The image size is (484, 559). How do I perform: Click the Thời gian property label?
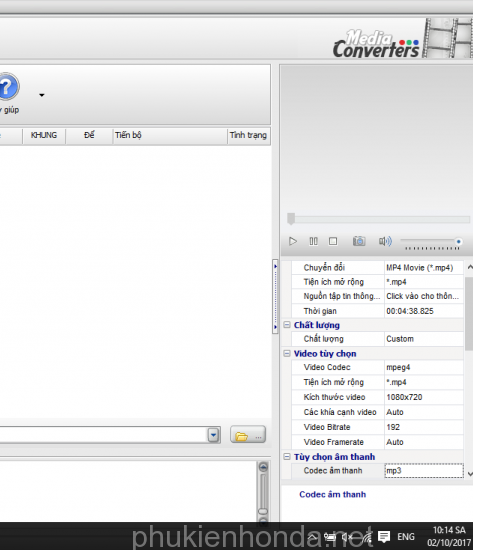pos(320,311)
